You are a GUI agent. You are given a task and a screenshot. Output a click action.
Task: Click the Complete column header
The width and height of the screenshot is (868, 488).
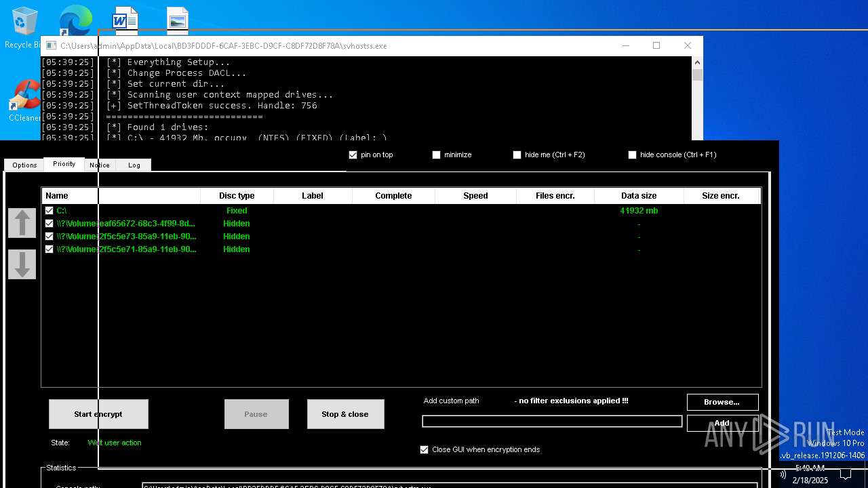[393, 196]
